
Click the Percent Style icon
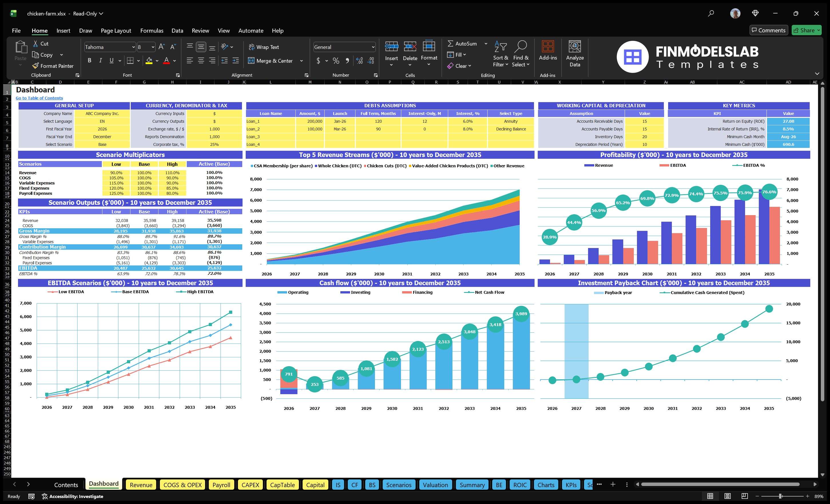(336, 61)
